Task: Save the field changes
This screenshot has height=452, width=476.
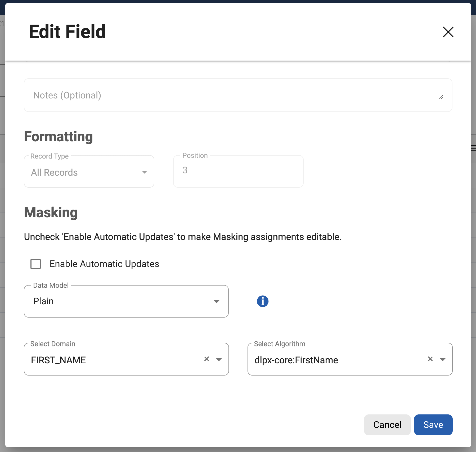Action: [433, 424]
